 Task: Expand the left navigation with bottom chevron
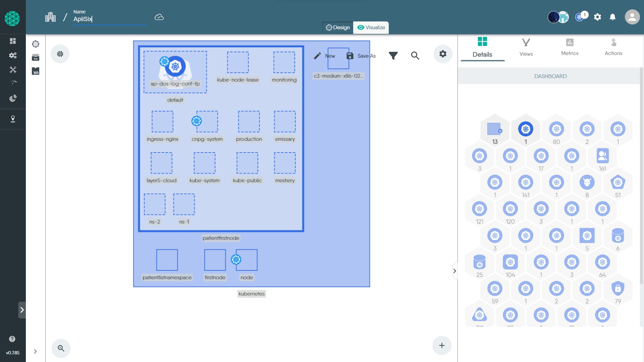point(35,351)
